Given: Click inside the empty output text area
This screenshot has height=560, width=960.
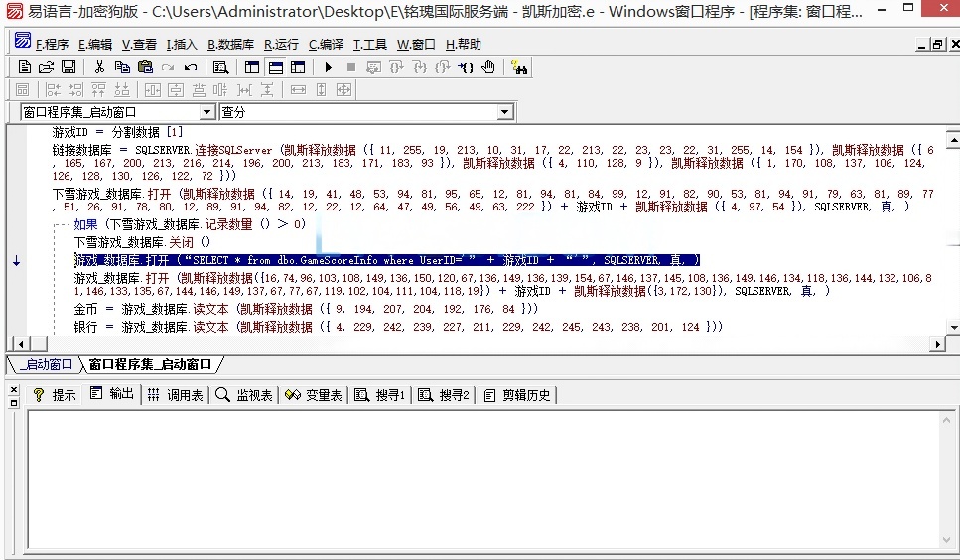Looking at the screenshot, I should [x=483, y=480].
